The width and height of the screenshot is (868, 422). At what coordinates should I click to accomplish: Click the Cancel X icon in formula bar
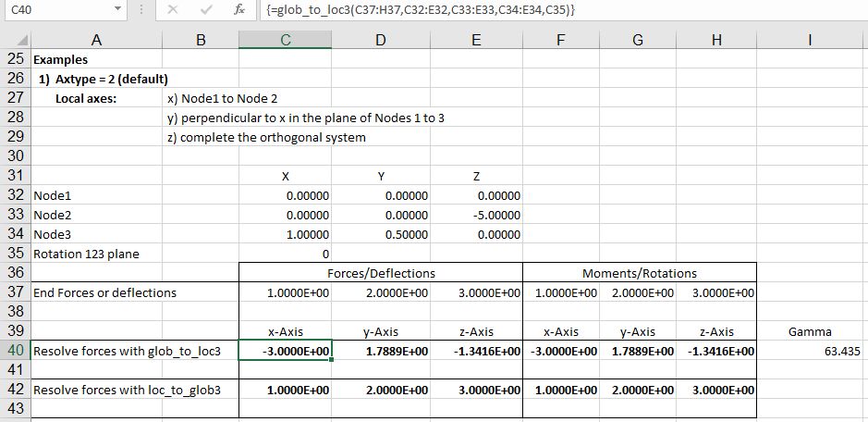pyautogui.click(x=172, y=10)
